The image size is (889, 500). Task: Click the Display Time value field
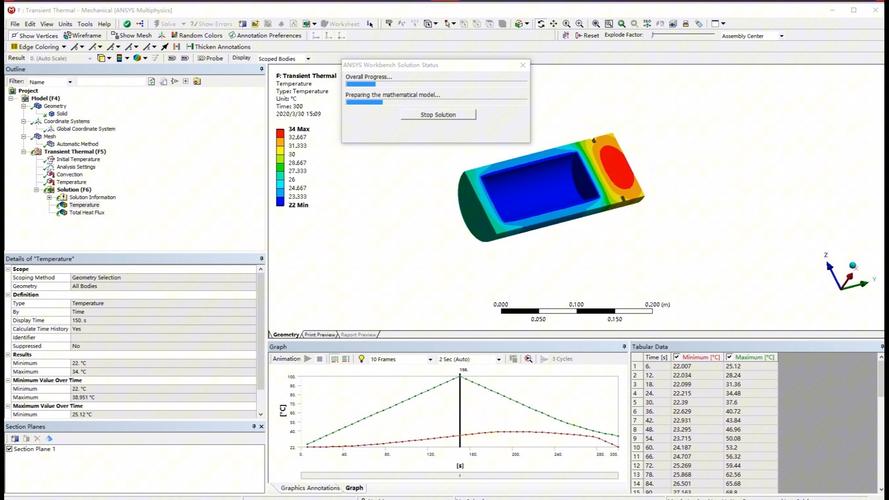coord(163,320)
